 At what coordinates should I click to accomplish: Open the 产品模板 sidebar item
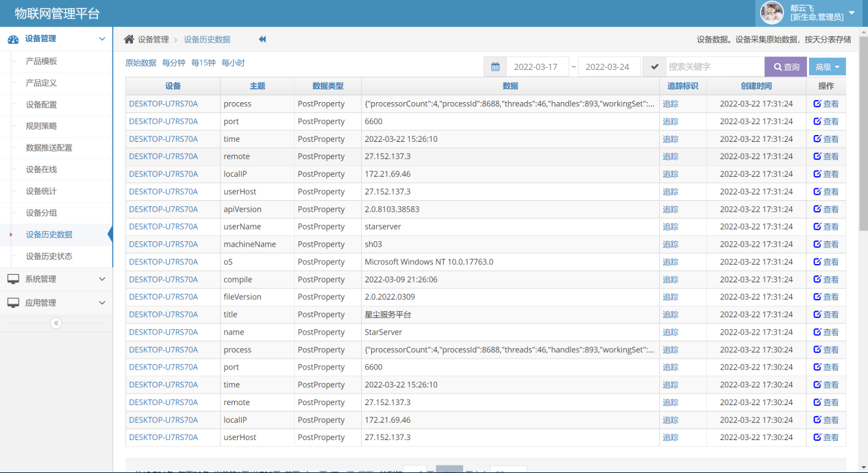(x=41, y=61)
